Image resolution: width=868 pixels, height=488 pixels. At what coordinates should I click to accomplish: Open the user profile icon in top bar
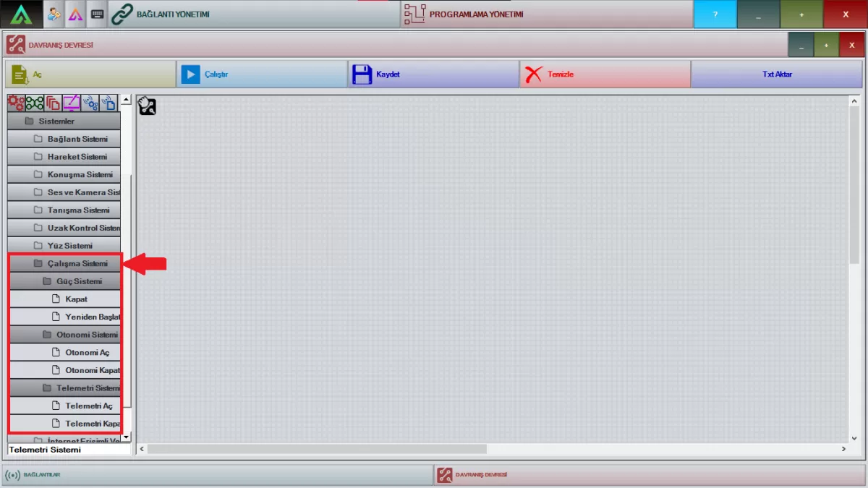[54, 14]
